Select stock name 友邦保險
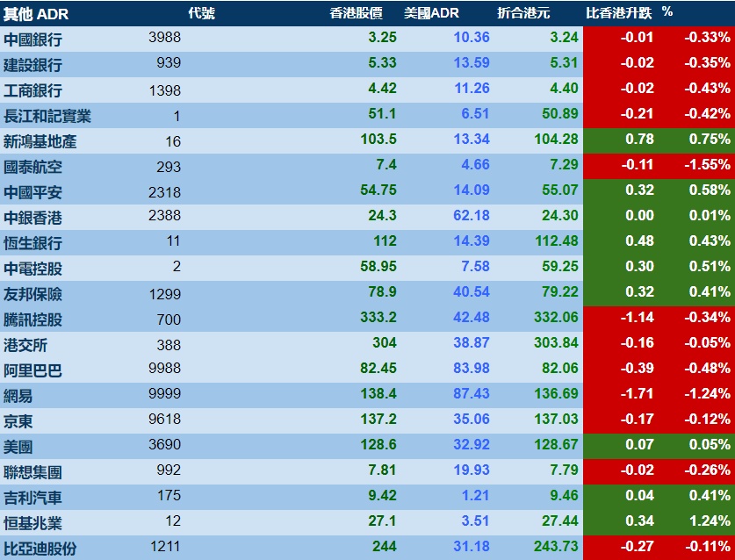The width and height of the screenshot is (735, 560). [x=32, y=294]
